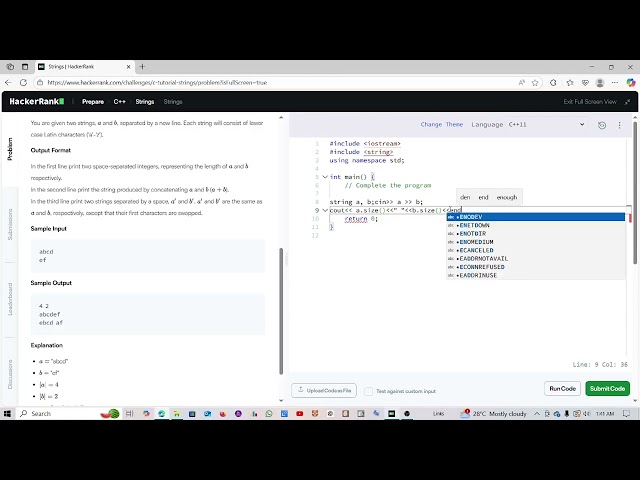Viewport: 640px width, 480px height.
Task: Click the browser profile avatar
Action: pyautogui.click(x=600, y=82)
